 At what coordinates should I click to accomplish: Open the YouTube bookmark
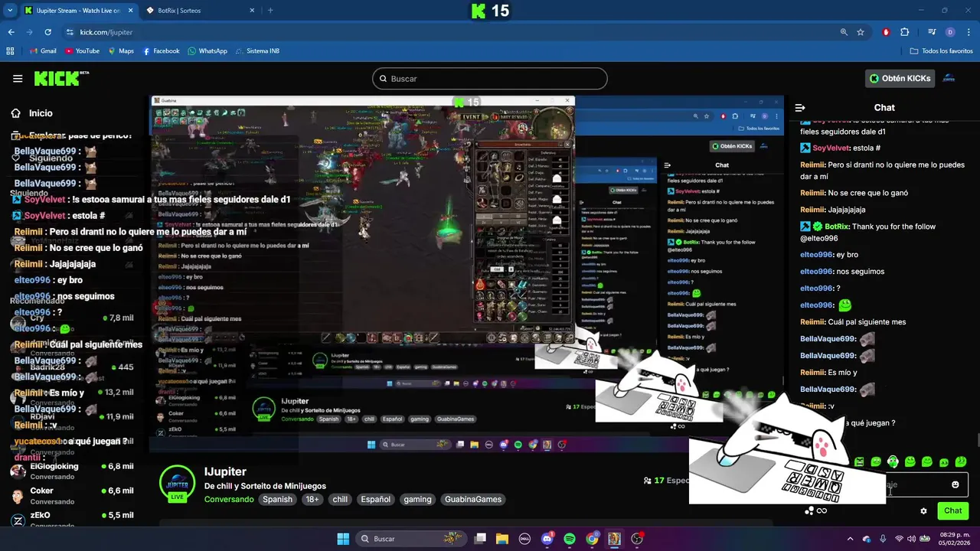[82, 51]
